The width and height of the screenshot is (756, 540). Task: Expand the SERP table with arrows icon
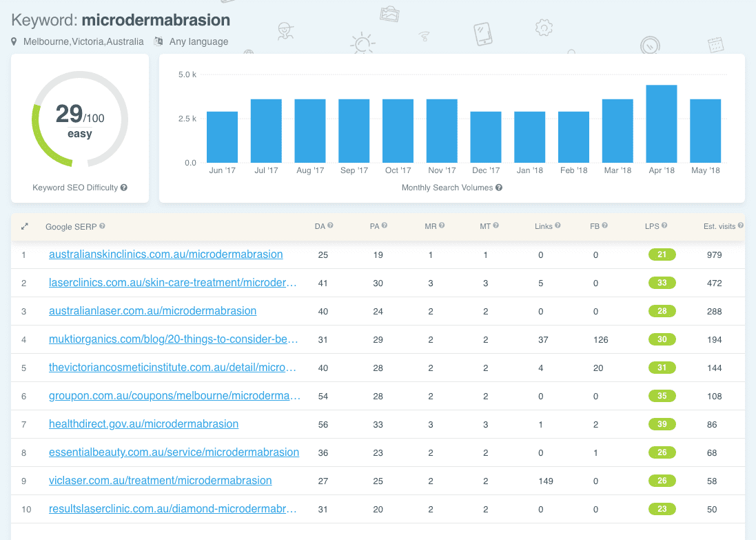pos(25,226)
